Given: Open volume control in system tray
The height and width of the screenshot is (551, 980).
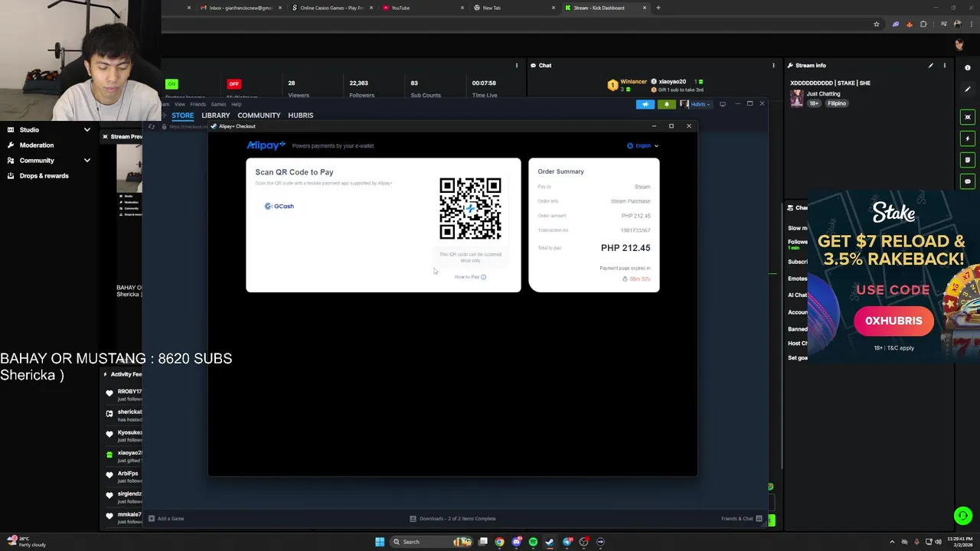Looking at the screenshot, I should [938, 542].
